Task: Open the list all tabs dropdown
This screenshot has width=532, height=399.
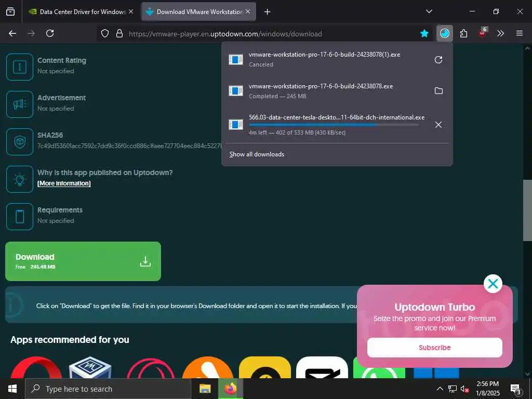Action: (x=429, y=11)
